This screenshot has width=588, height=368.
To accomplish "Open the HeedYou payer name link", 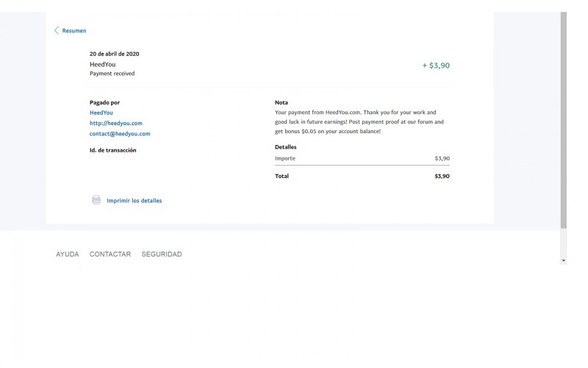I will point(101,113).
